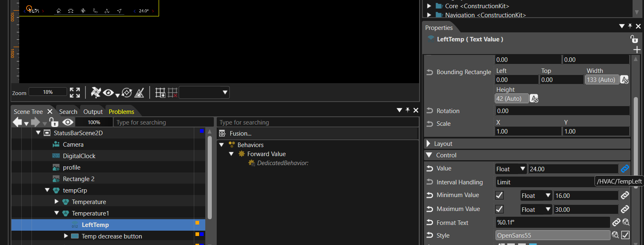Screen dimensions: 644x245
Task: Open the empty combo box in view toolbar
Action: 204,93
